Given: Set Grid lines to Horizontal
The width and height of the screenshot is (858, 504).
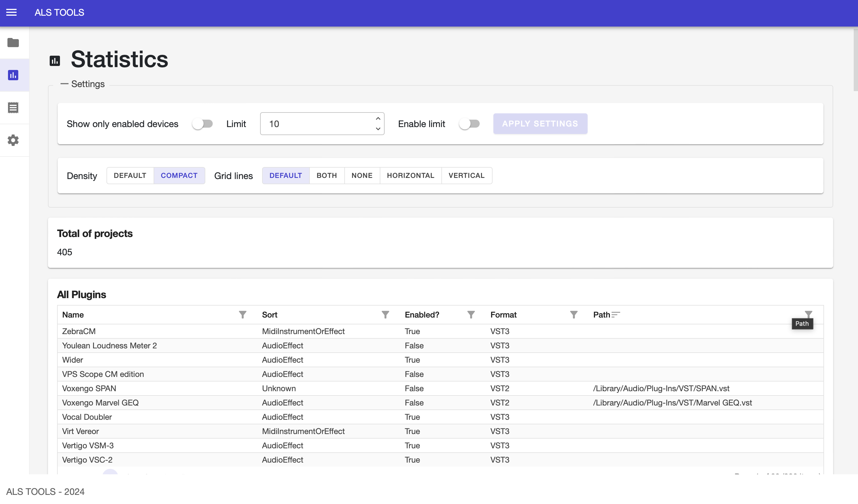Looking at the screenshot, I should point(411,175).
